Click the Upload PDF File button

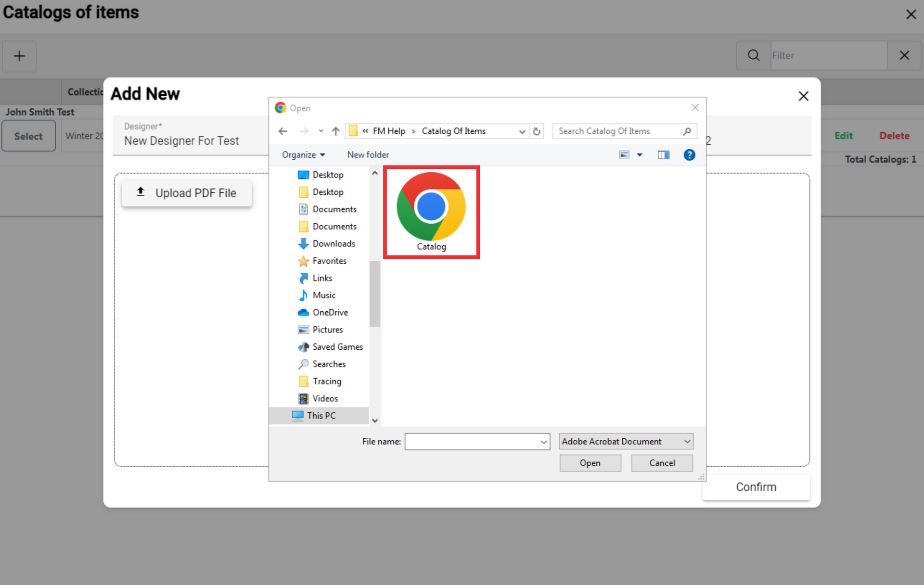(x=187, y=193)
